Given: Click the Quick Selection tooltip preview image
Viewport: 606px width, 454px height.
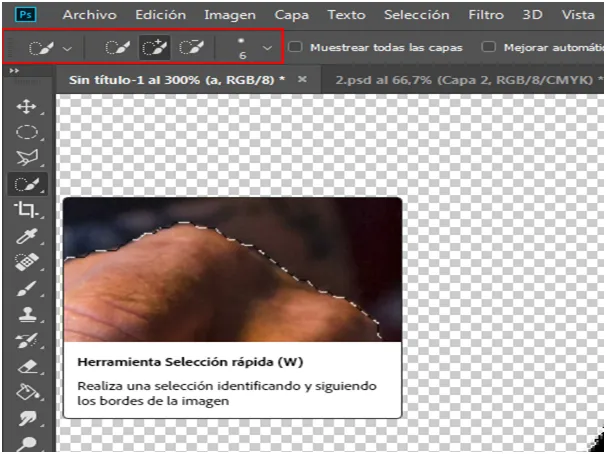Looking at the screenshot, I should [233, 270].
